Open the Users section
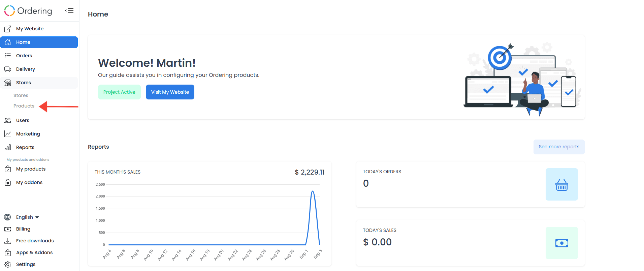This screenshot has height=271, width=644. [x=39, y=120]
